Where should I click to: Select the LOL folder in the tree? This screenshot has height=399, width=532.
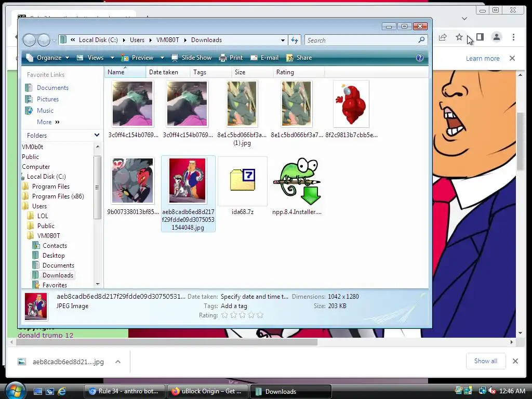(x=43, y=216)
